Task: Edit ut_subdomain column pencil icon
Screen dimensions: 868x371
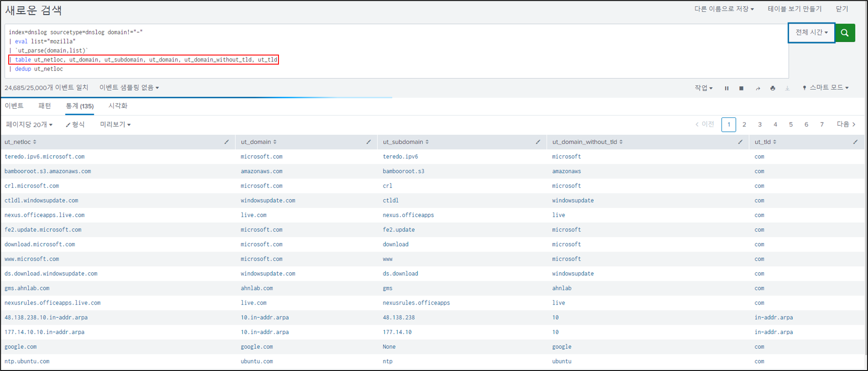Action: click(538, 142)
